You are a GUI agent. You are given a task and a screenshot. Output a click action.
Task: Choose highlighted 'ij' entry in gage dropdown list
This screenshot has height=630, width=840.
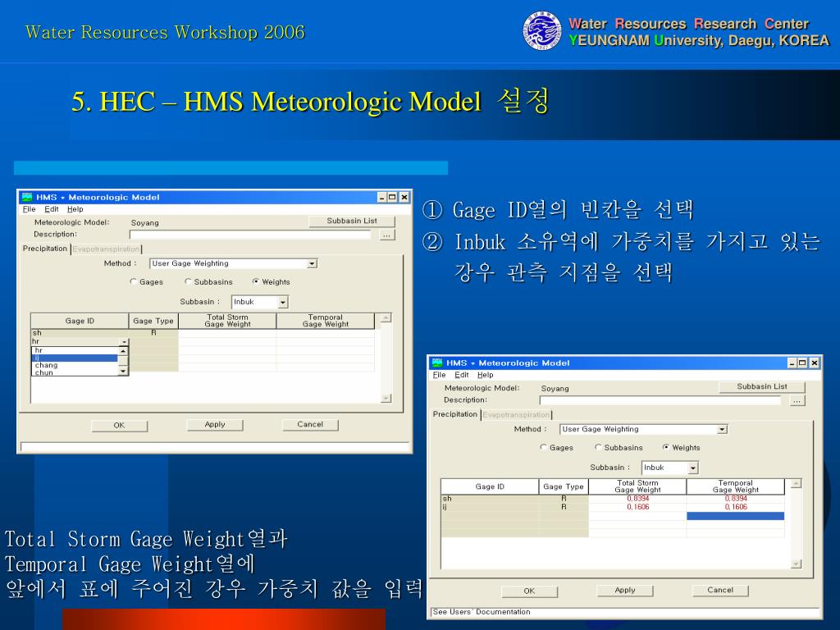(x=75, y=358)
